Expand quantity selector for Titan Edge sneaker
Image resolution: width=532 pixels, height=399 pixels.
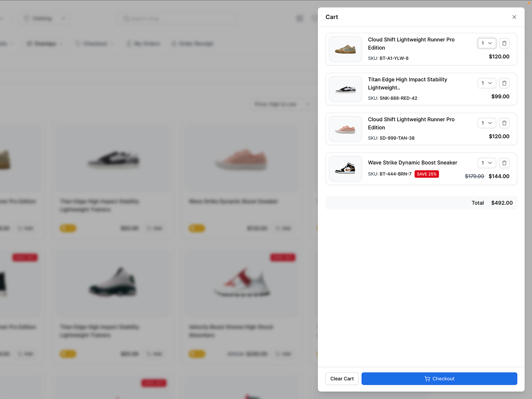pyautogui.click(x=486, y=83)
